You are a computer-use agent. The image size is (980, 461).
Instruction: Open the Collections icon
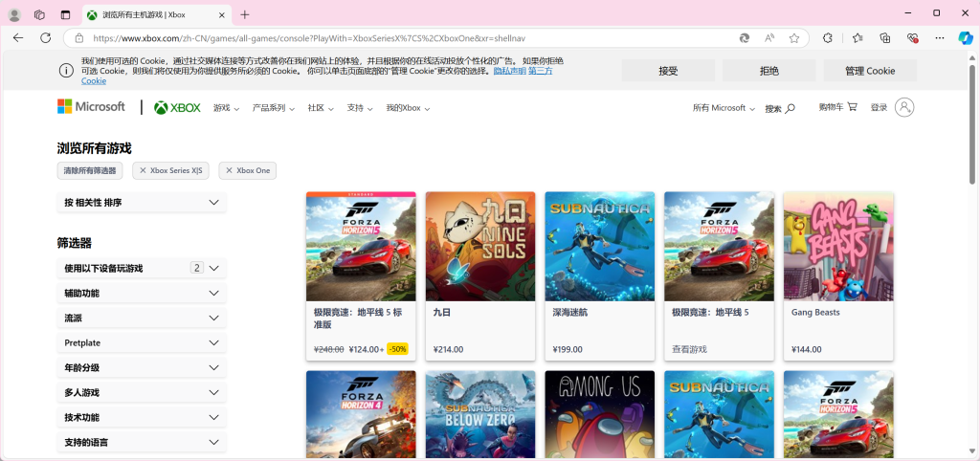pyautogui.click(x=885, y=38)
